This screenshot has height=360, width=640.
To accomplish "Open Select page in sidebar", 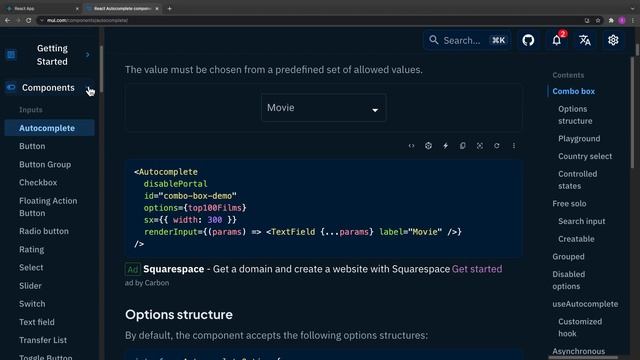I will 31,267.
